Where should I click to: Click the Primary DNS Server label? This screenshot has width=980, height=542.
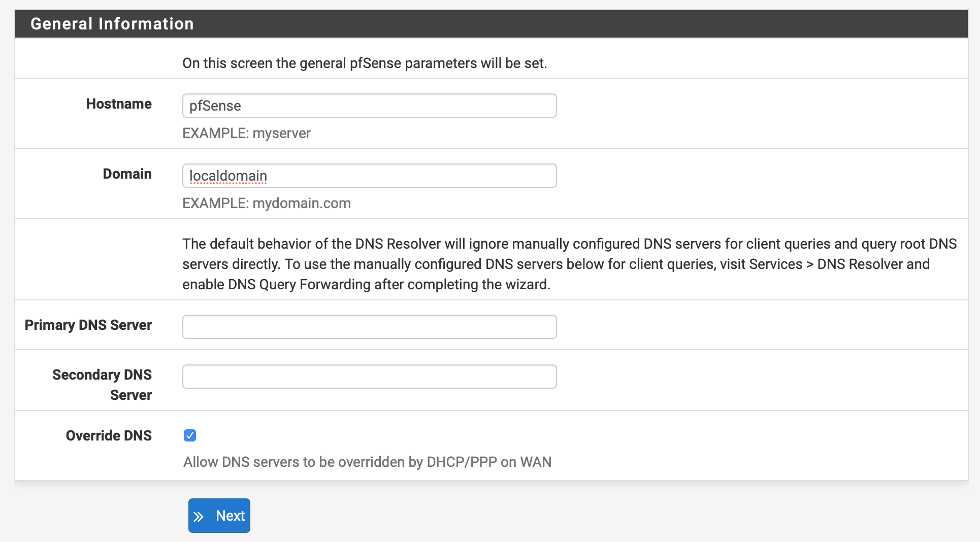point(88,325)
